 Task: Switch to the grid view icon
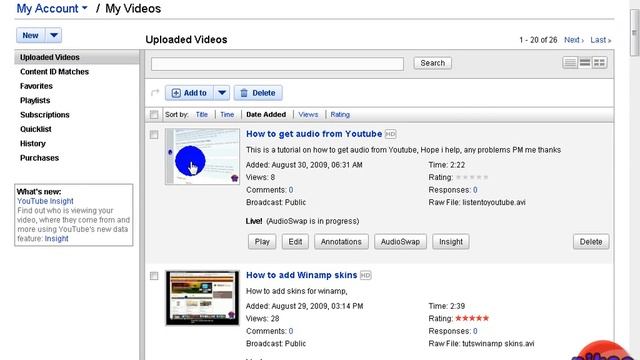pyautogui.click(x=599, y=63)
